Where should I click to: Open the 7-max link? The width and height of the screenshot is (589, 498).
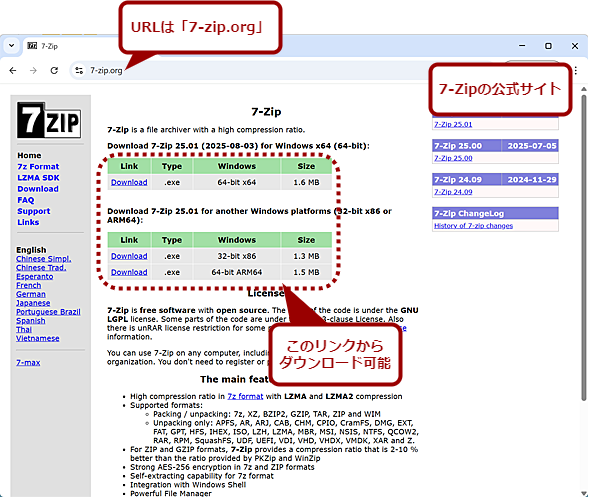pyautogui.click(x=28, y=362)
